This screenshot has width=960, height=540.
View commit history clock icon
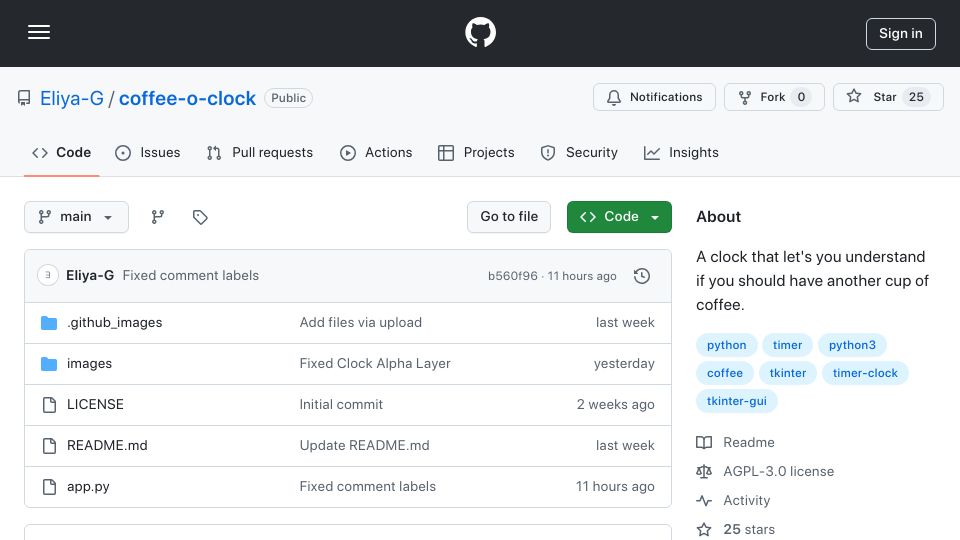click(x=642, y=276)
